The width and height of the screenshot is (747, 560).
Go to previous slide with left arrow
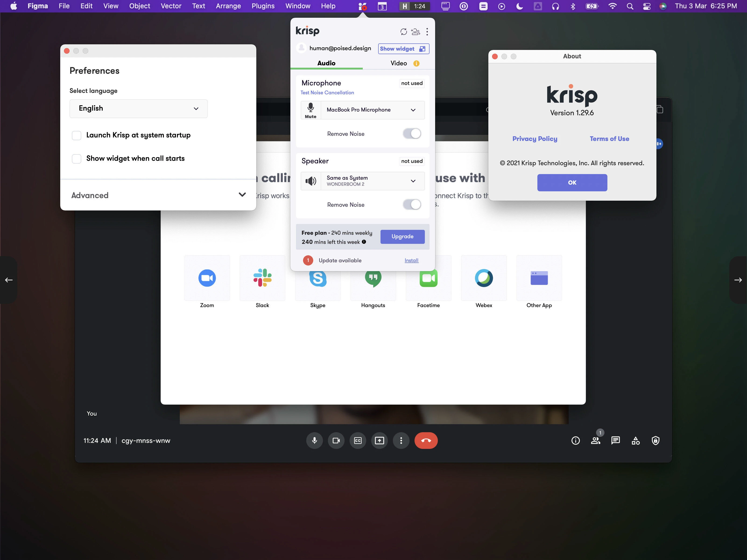point(9,280)
